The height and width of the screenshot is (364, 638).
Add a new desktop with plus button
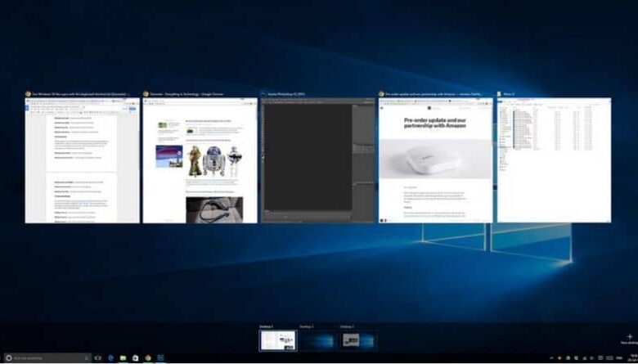click(630, 337)
